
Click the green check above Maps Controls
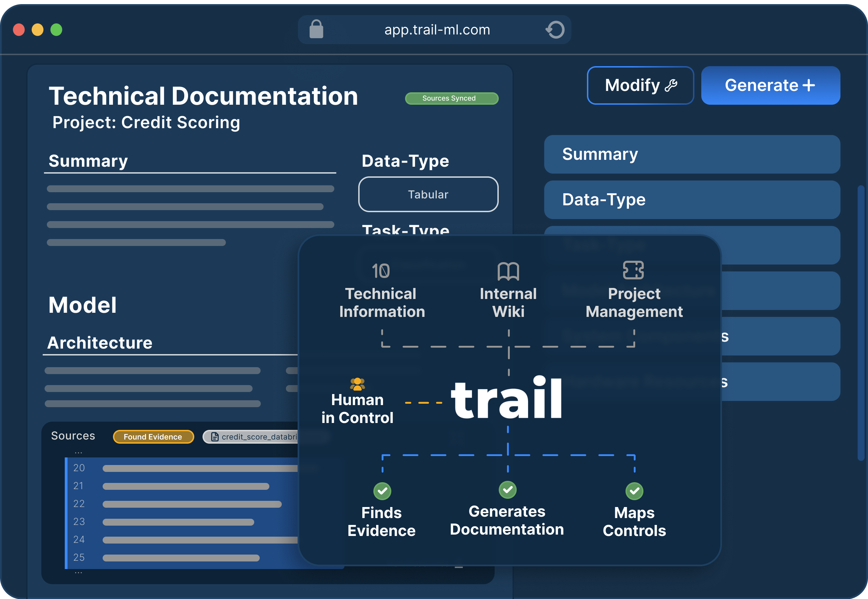(x=634, y=491)
